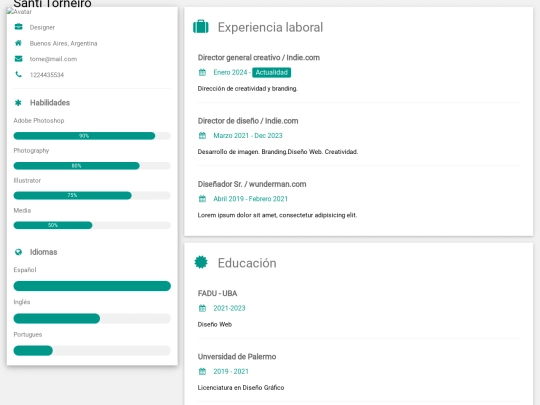This screenshot has height=405, width=540.
Task: Click the Photography skill label
Action: tap(31, 150)
